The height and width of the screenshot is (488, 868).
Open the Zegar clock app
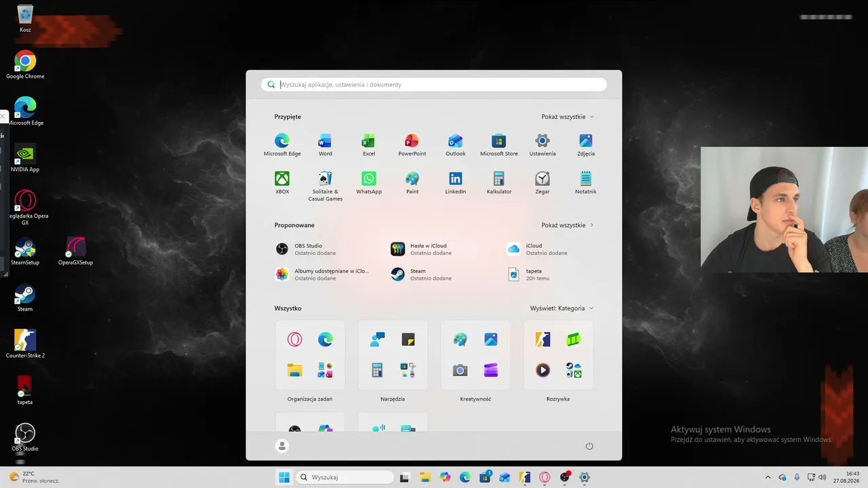542,183
